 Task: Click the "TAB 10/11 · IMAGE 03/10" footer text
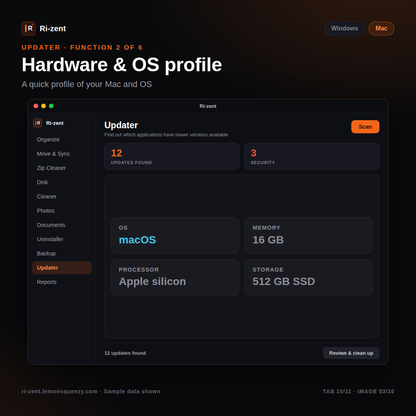click(358, 391)
